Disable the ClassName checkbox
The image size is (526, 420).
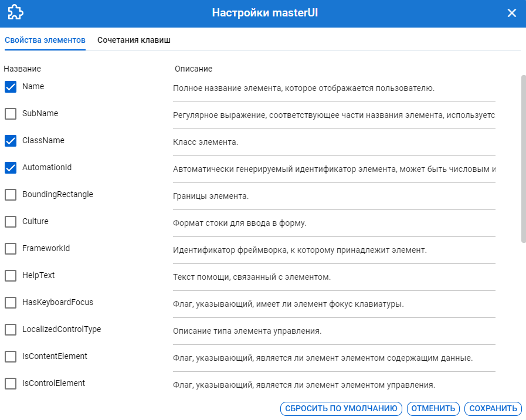click(x=11, y=141)
